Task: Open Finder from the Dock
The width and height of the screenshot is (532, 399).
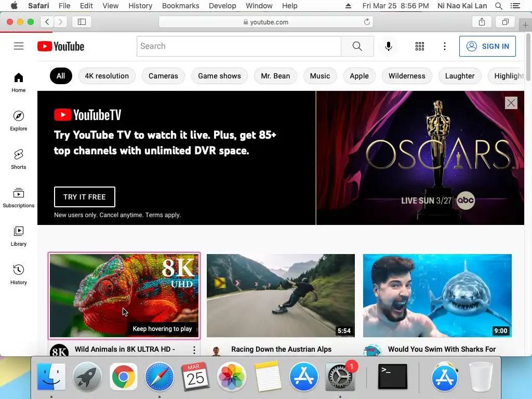Action: coord(51,377)
